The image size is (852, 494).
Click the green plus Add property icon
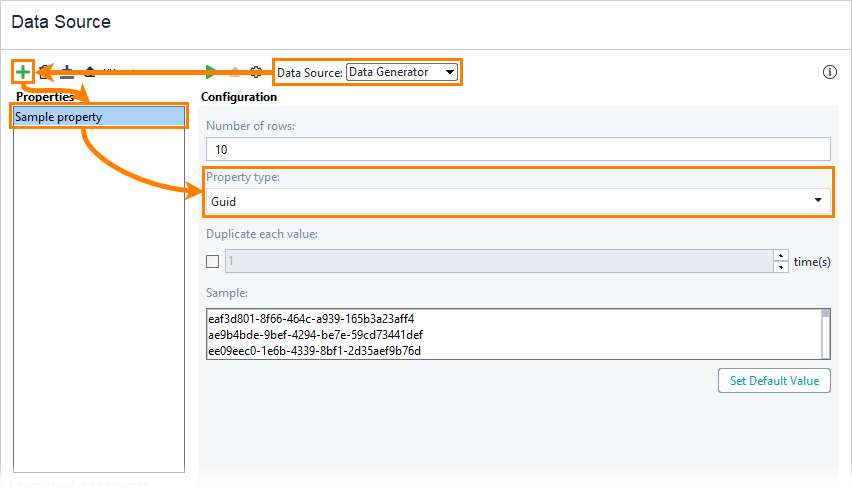pos(22,72)
